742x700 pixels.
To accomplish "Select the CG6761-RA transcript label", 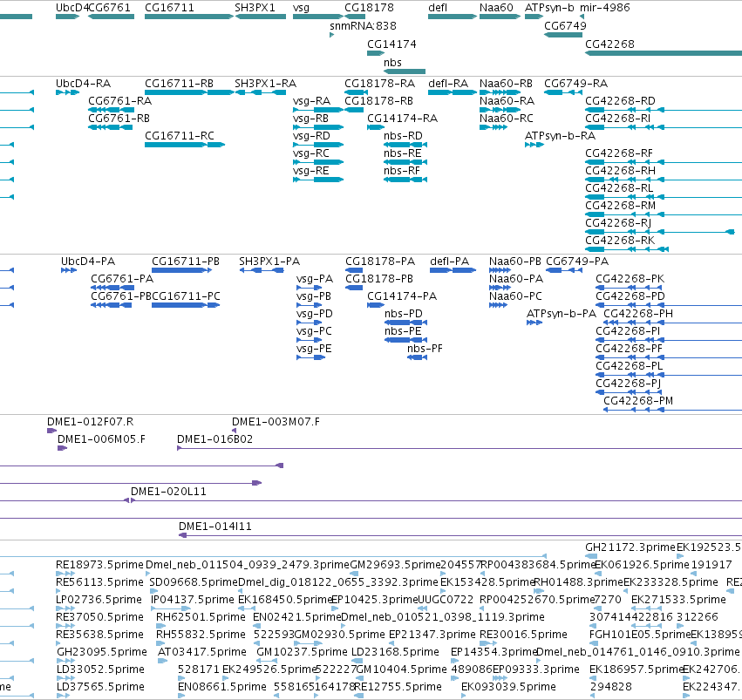I will (x=120, y=101).
